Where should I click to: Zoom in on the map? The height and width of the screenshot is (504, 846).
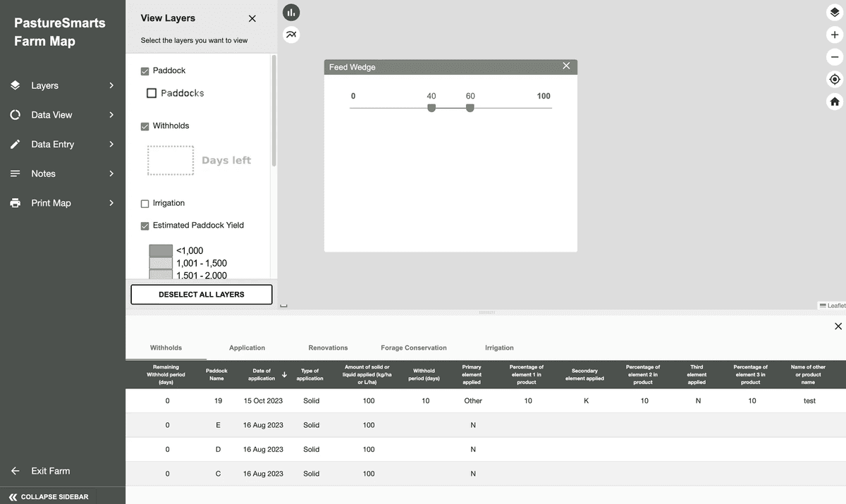(x=835, y=35)
